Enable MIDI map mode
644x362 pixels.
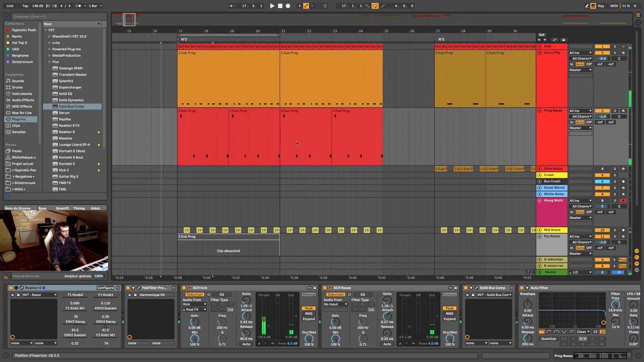pos(614,6)
